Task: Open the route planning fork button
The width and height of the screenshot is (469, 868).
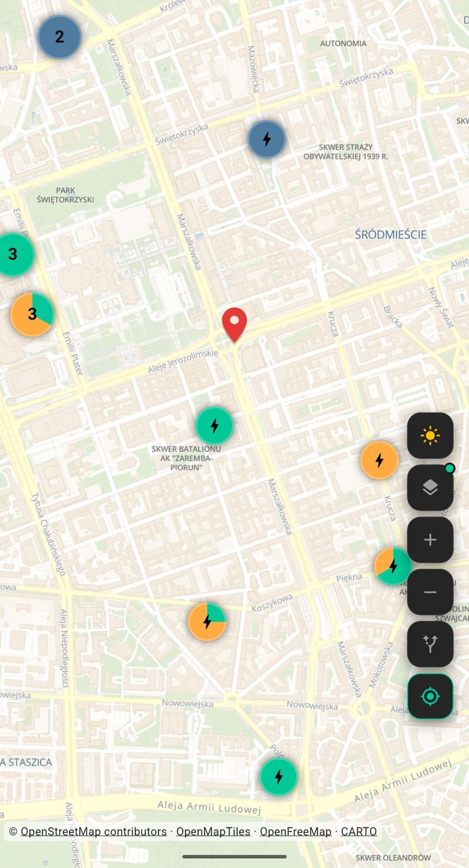Action: 430,644
